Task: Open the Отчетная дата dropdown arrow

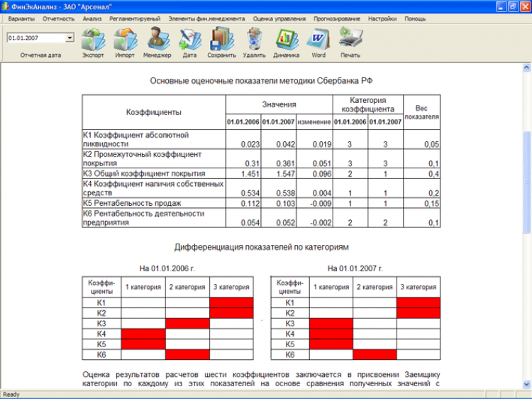Action: (70, 38)
